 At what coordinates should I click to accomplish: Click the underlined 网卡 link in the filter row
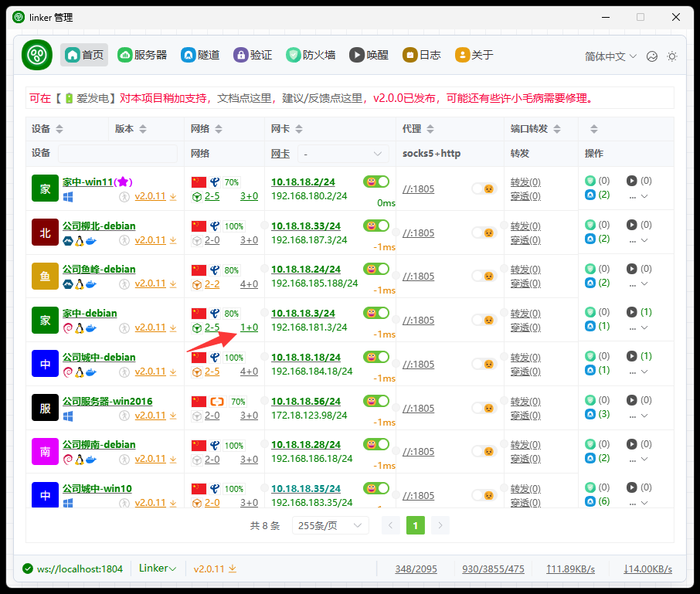[x=280, y=154]
